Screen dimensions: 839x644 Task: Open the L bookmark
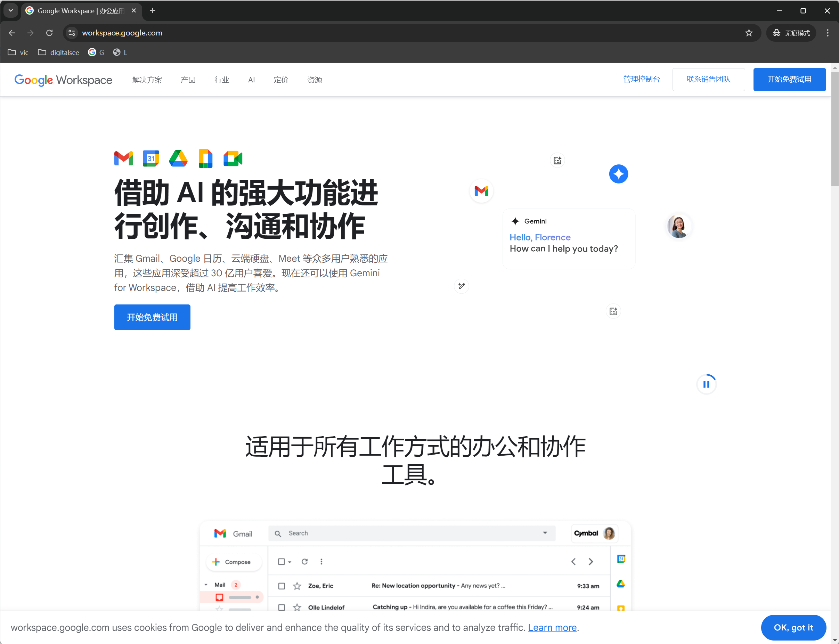[120, 52]
